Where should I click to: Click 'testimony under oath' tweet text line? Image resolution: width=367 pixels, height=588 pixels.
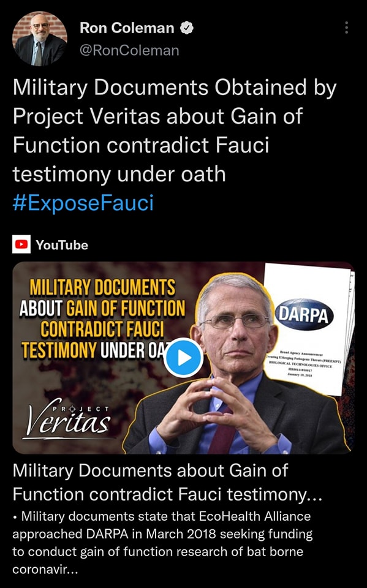[119, 174]
